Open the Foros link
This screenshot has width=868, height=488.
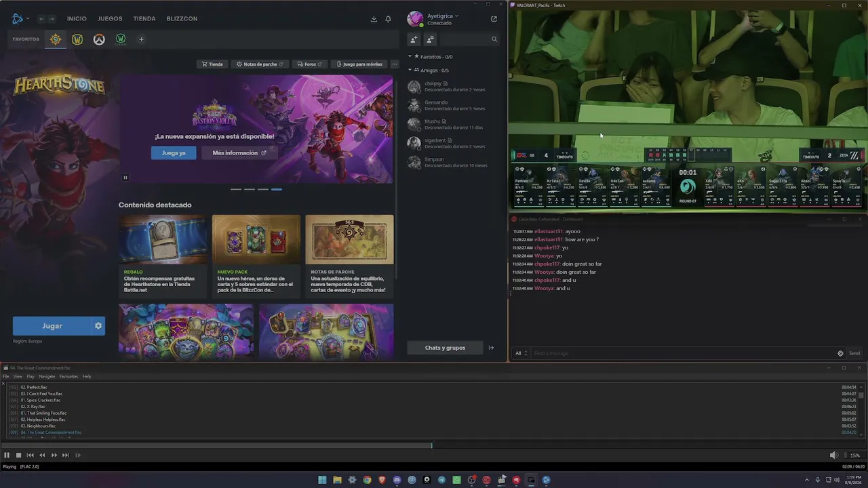coord(309,64)
